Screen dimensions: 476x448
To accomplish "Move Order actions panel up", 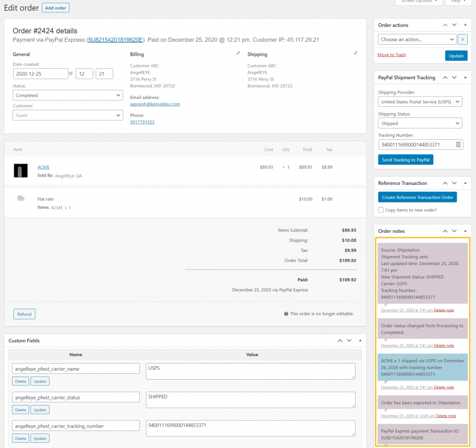I will 445,25.
